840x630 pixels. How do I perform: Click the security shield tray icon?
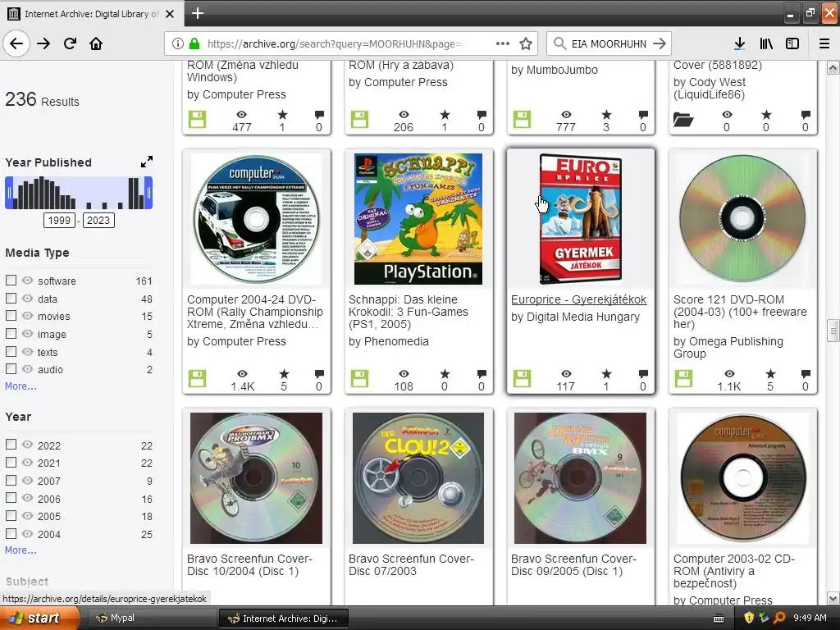click(x=749, y=618)
